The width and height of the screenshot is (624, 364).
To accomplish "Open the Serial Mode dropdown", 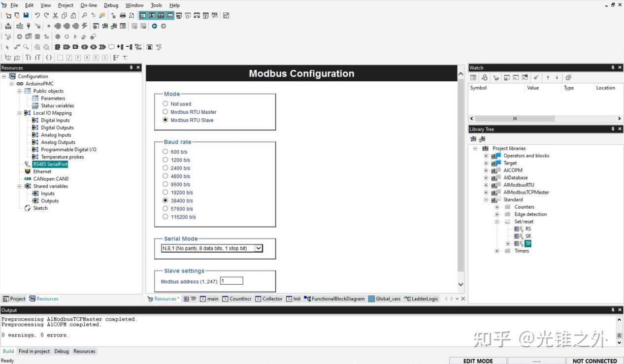I will (259, 248).
